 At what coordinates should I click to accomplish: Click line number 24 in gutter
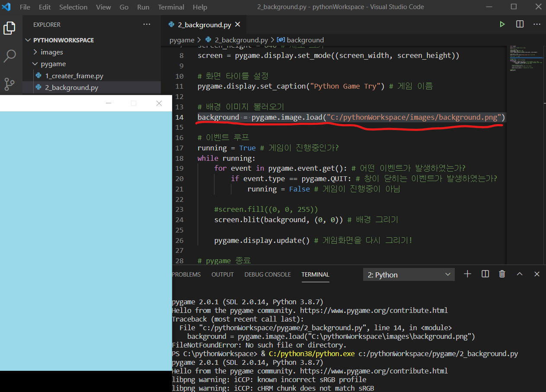click(x=179, y=220)
